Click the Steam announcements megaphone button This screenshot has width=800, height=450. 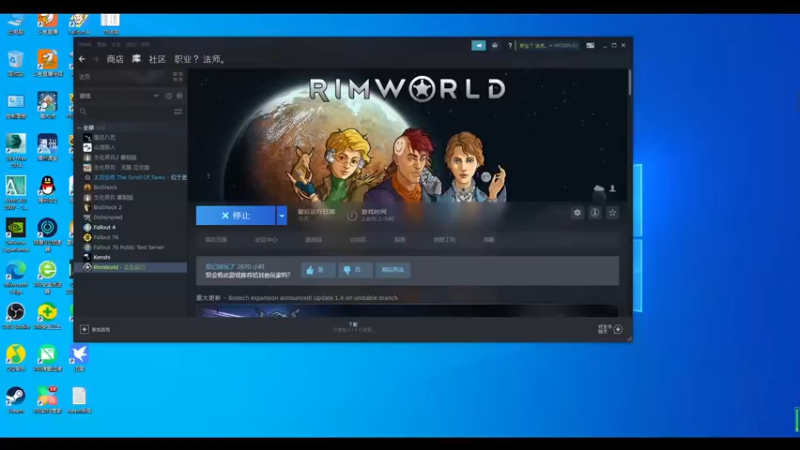[479, 45]
